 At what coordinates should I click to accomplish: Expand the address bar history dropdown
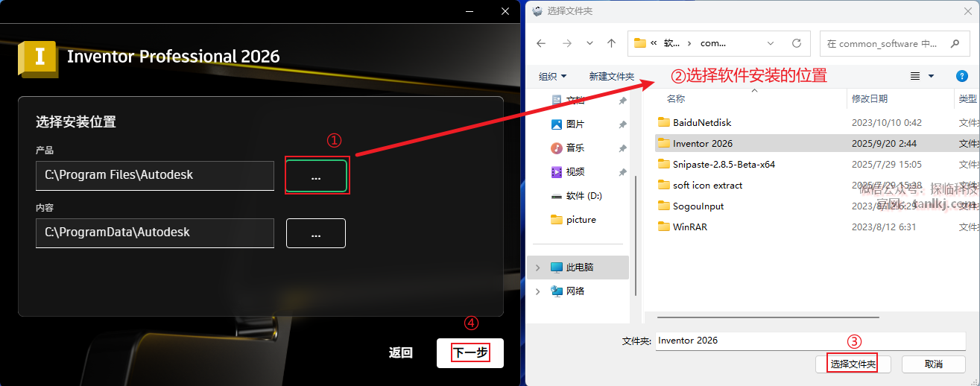[772, 43]
